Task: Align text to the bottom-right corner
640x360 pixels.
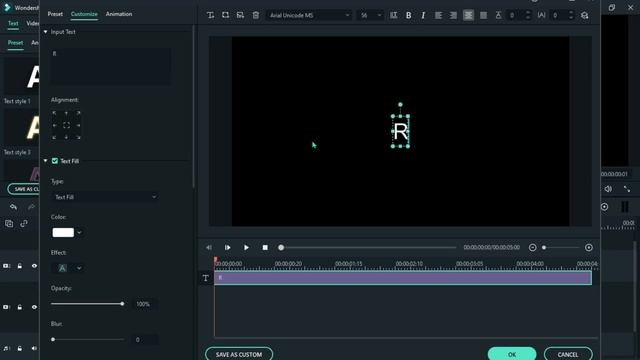Action: pos(78,138)
